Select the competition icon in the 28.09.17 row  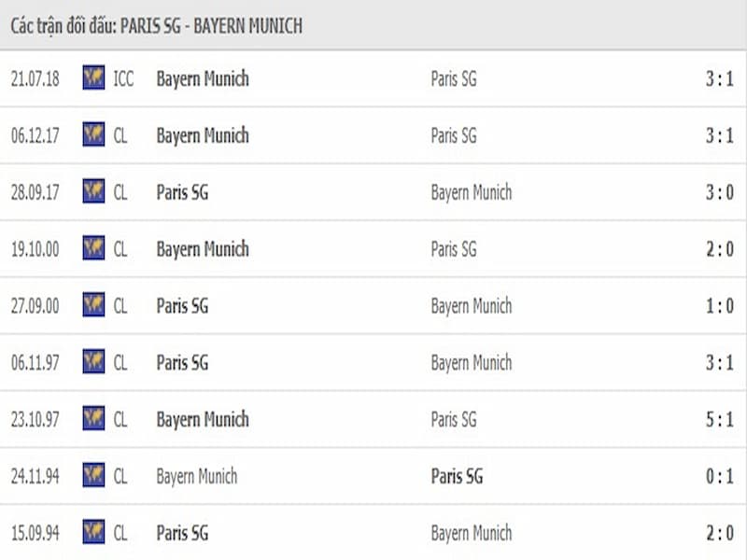pyautogui.click(x=93, y=191)
